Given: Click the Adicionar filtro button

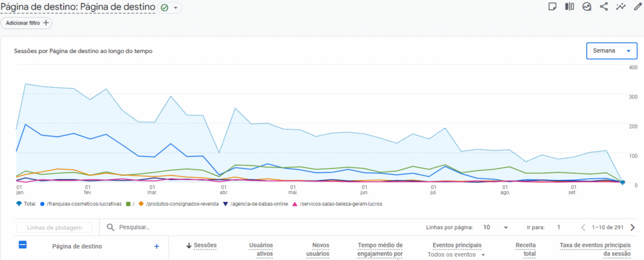Looking at the screenshot, I should point(26,23).
